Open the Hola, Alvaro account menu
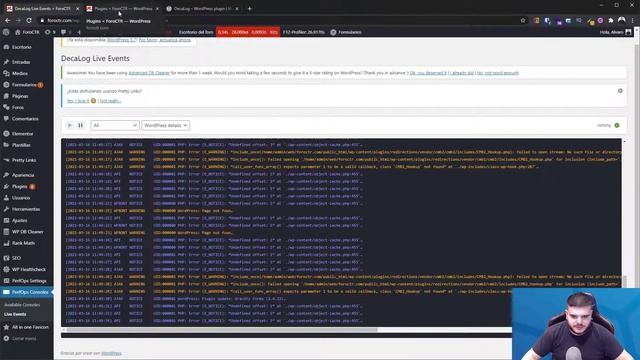 (616, 32)
